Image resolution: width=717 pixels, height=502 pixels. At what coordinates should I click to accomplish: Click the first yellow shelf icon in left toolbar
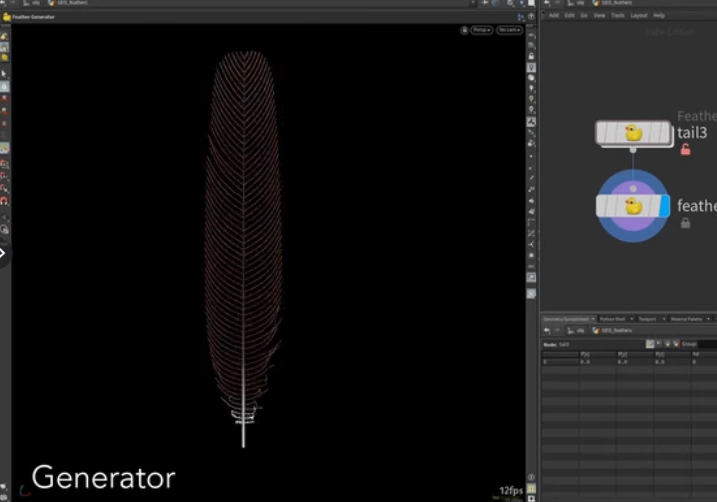click(4, 36)
